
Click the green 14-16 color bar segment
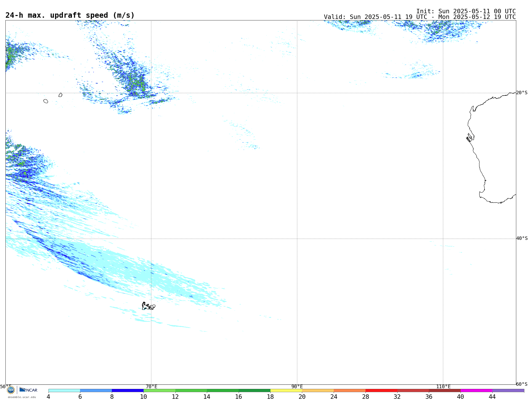point(223,391)
